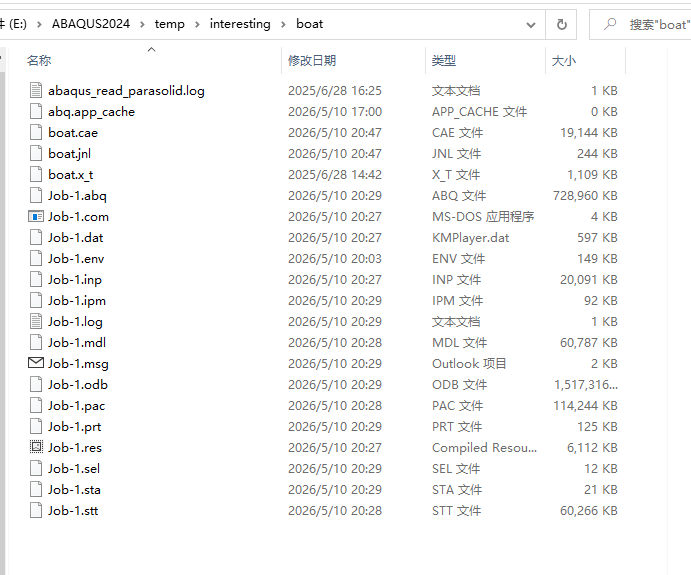691x575 pixels.
Task: Click the 728,960 KB size cell
Action: pos(585,196)
